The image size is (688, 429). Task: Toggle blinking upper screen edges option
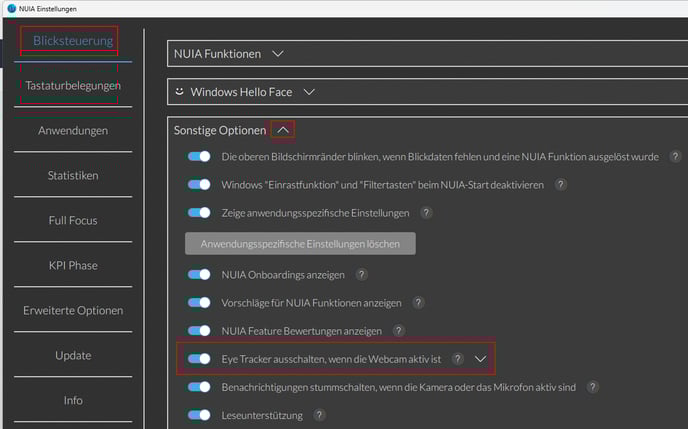point(199,156)
